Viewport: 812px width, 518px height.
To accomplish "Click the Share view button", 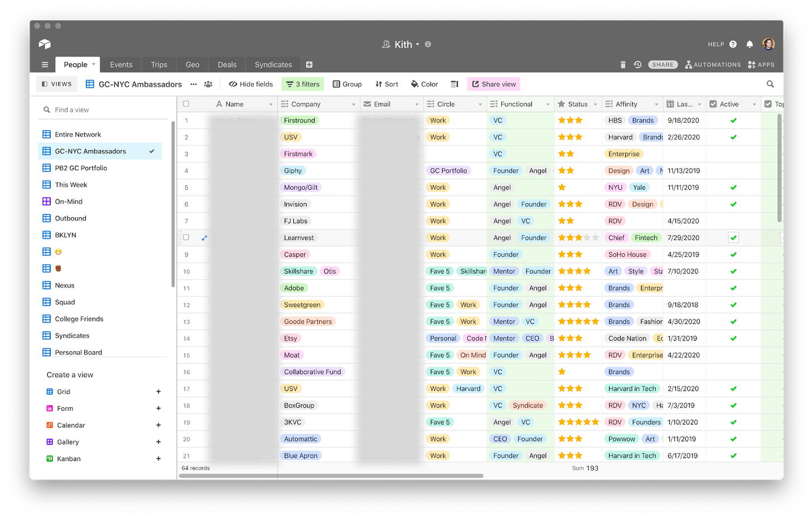I will point(494,84).
